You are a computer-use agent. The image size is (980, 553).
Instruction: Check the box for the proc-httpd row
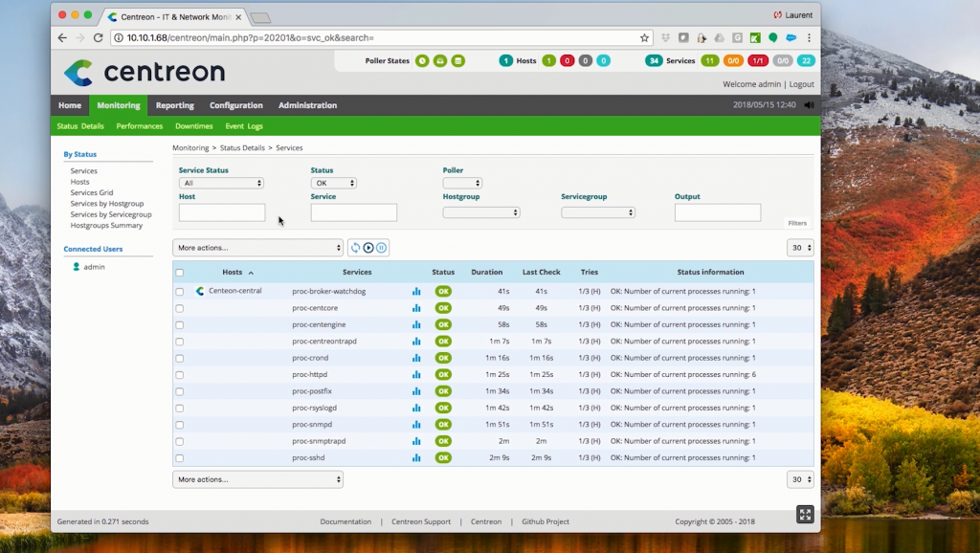[x=179, y=375]
